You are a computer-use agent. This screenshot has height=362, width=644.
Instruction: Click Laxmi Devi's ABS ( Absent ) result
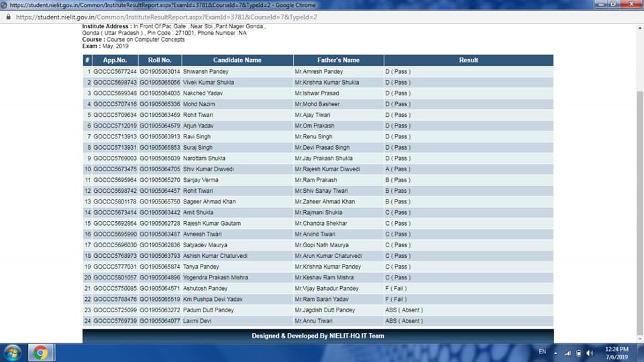coord(404,321)
